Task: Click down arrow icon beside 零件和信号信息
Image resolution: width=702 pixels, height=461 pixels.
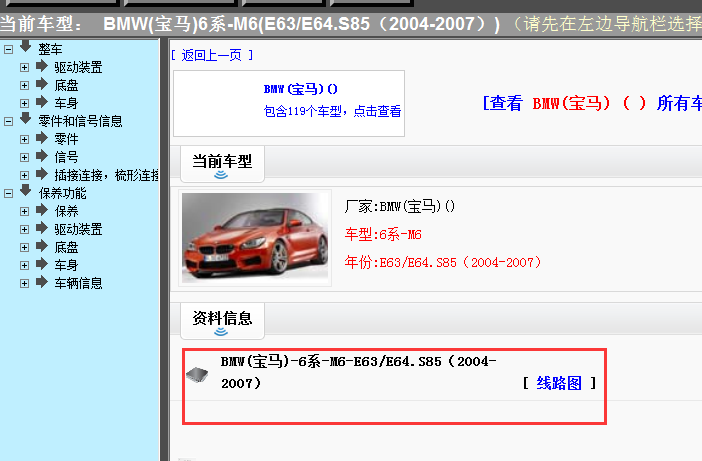Action: point(26,118)
